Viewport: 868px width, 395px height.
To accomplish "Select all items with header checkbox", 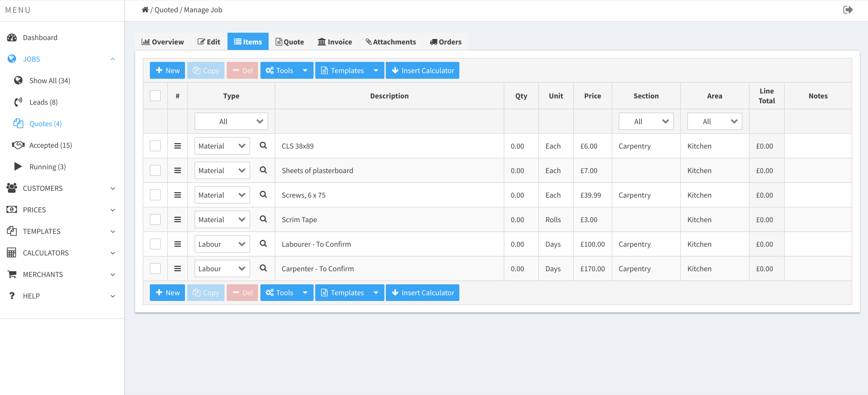I will (155, 96).
